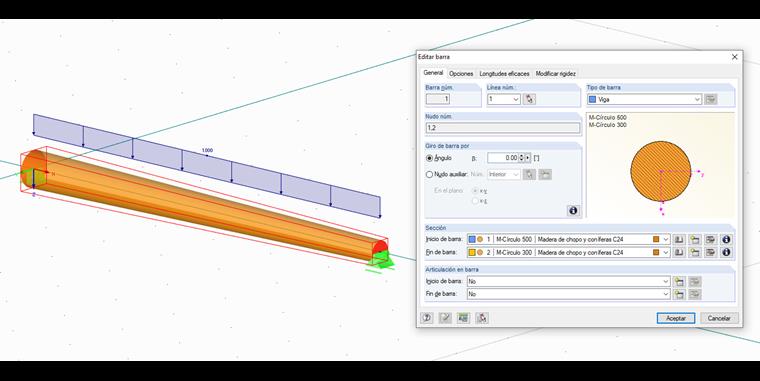Click the yellow color swatch of section 2
Image resolution: width=760 pixels, height=381 pixels.
(x=472, y=253)
